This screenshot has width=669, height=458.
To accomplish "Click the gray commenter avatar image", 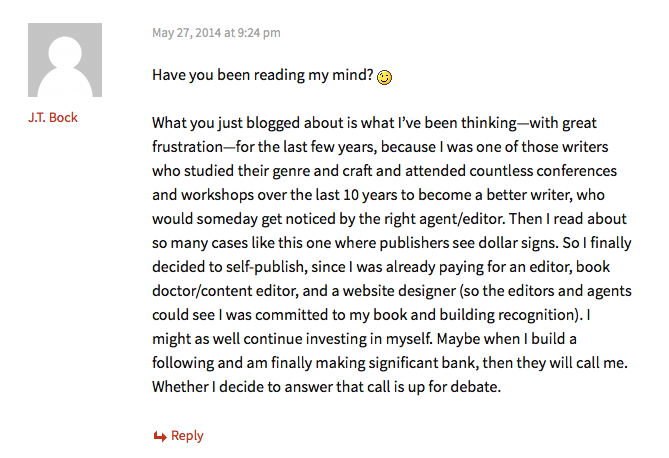I will (x=65, y=60).
